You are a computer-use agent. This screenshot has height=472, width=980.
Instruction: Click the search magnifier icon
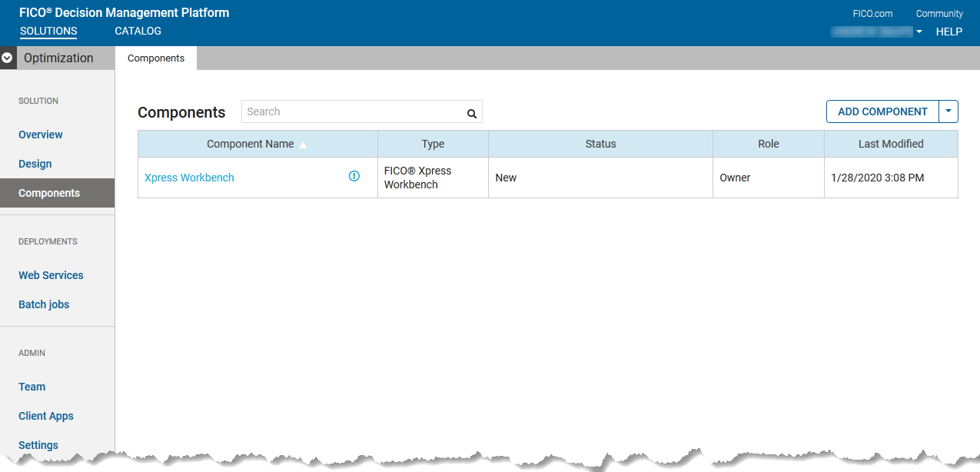click(x=472, y=114)
